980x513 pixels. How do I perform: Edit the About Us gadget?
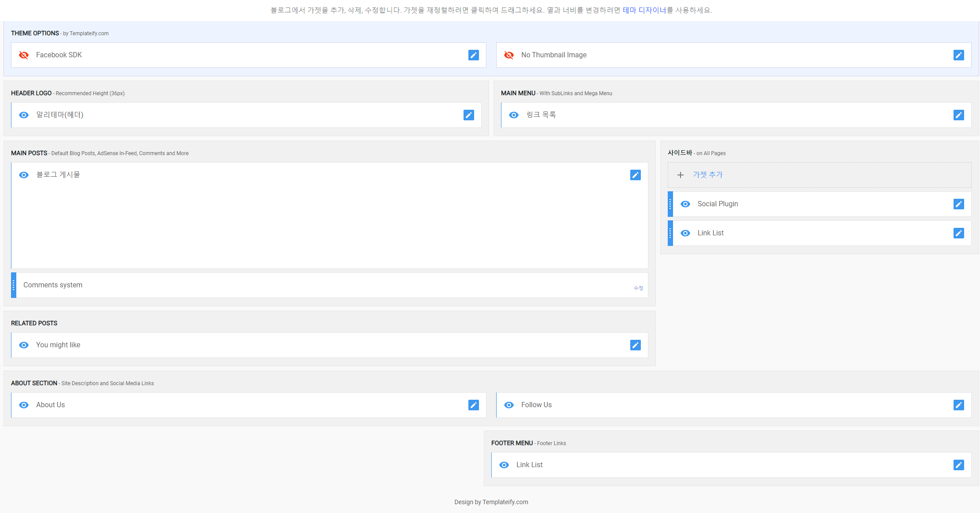click(473, 405)
